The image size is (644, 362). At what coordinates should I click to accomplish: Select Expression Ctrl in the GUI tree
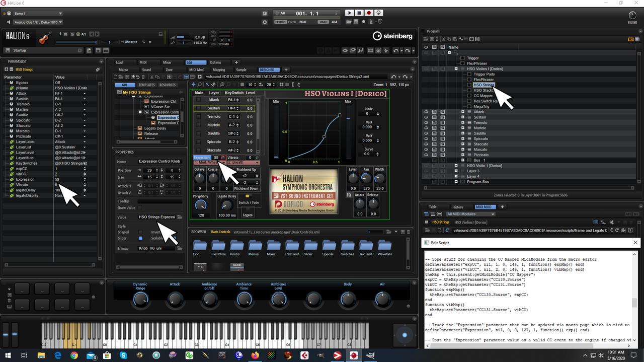163,101
